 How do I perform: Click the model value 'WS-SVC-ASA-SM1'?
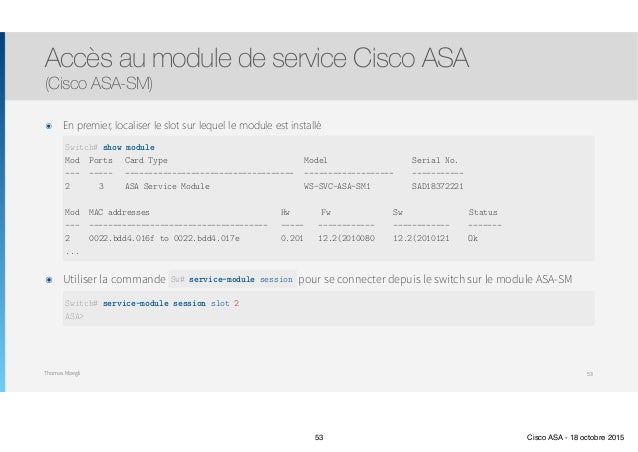point(337,186)
